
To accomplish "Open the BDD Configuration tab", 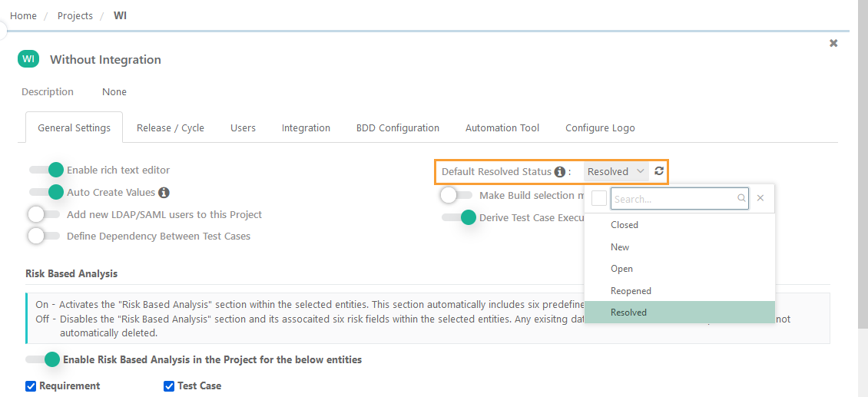I will pyautogui.click(x=398, y=127).
